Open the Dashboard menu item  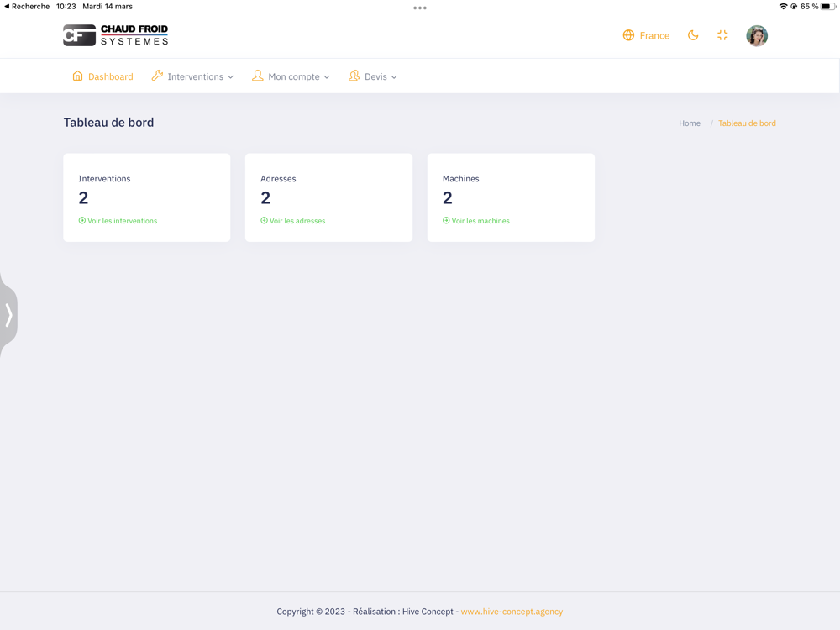[x=102, y=76]
